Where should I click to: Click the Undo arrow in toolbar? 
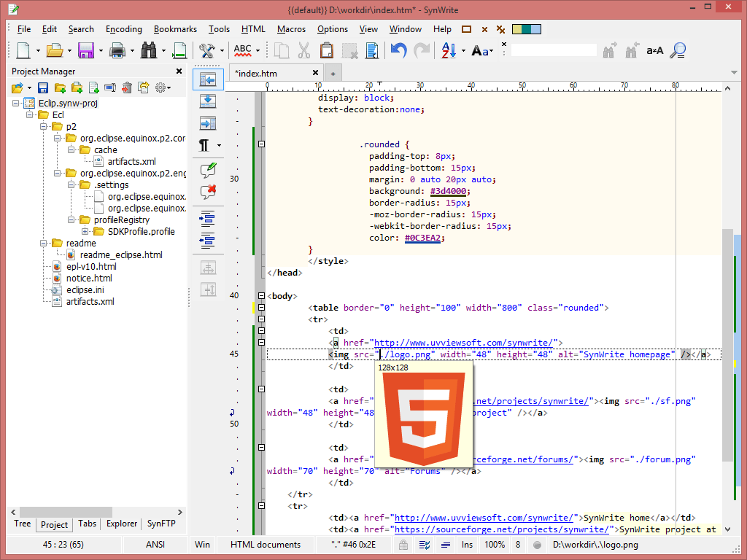click(x=398, y=50)
